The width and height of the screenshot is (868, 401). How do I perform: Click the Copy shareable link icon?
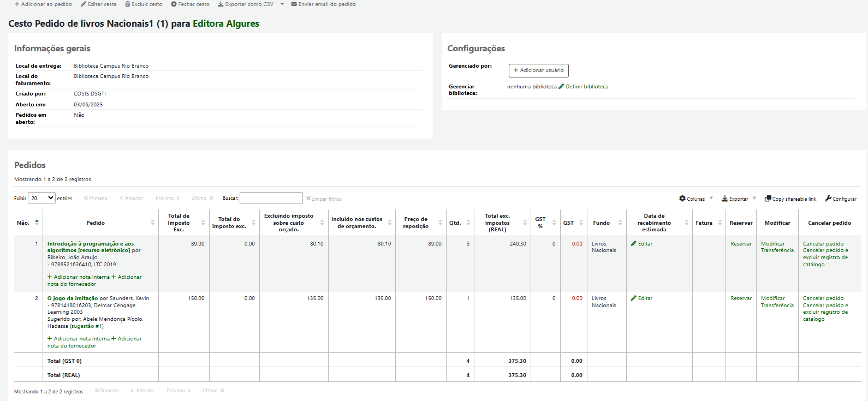pos(768,199)
